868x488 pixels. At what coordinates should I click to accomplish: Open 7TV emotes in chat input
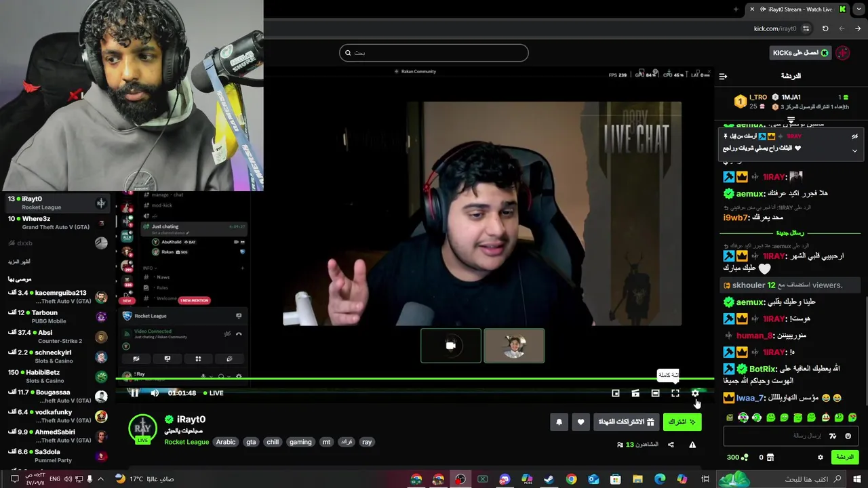tap(832, 436)
